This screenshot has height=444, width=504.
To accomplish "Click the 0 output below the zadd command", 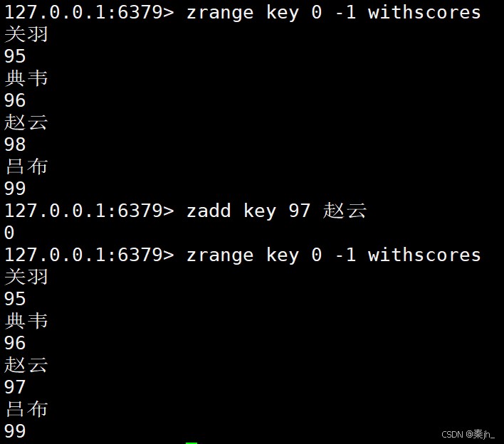I will tap(9, 233).
